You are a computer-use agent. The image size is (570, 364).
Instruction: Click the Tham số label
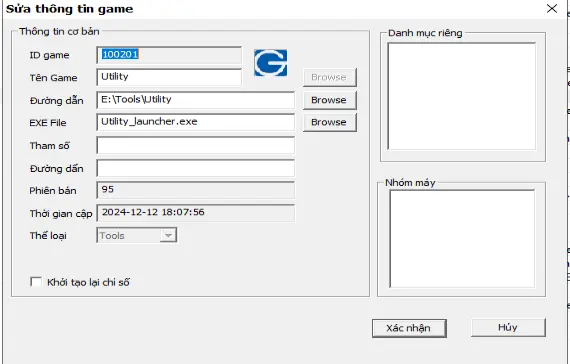pos(49,146)
